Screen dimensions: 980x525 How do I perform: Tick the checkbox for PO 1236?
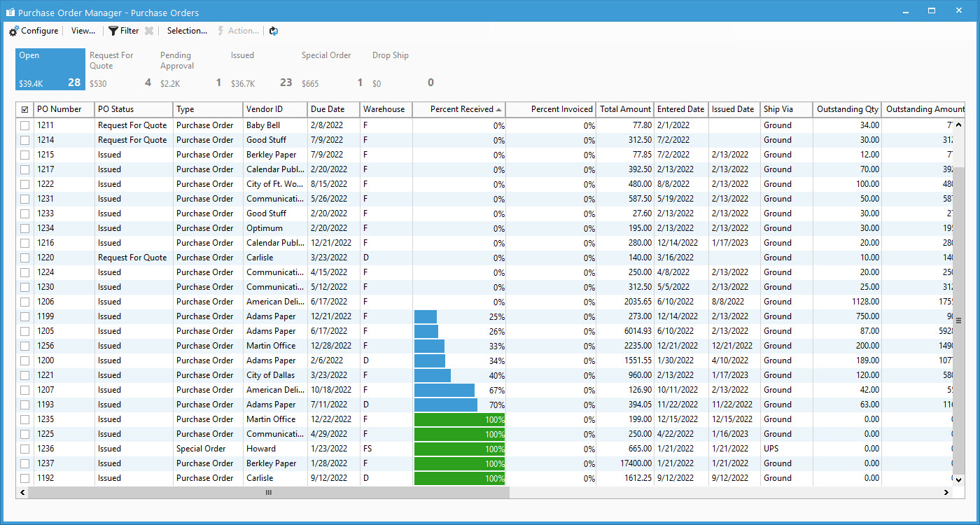click(25, 449)
